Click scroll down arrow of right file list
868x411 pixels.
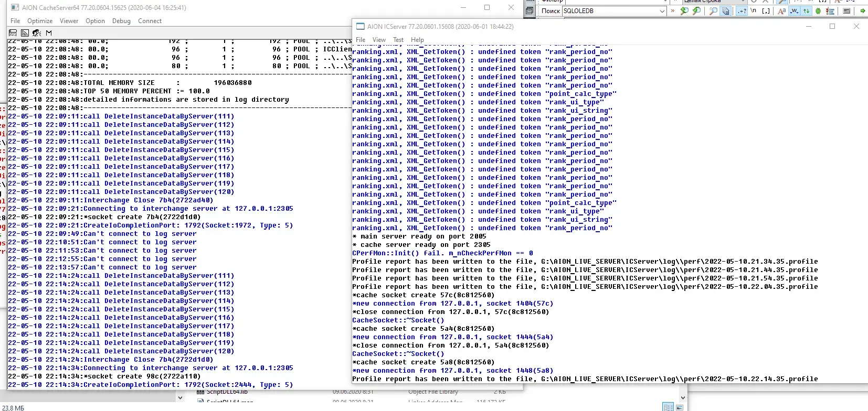coord(683,398)
